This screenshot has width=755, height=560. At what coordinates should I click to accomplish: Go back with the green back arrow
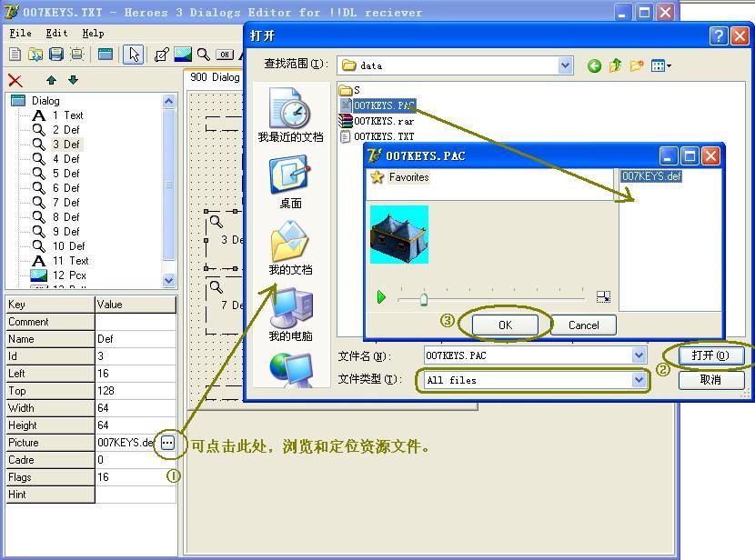[594, 65]
